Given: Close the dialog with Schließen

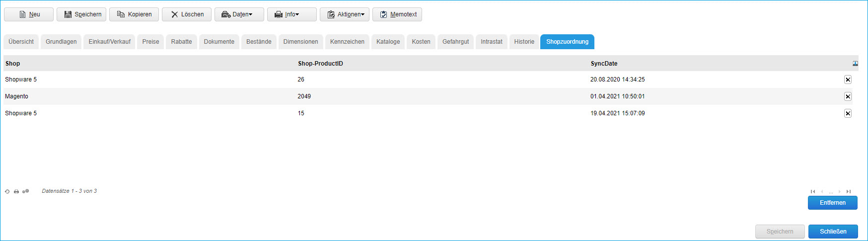Looking at the screenshot, I should 833,232.
